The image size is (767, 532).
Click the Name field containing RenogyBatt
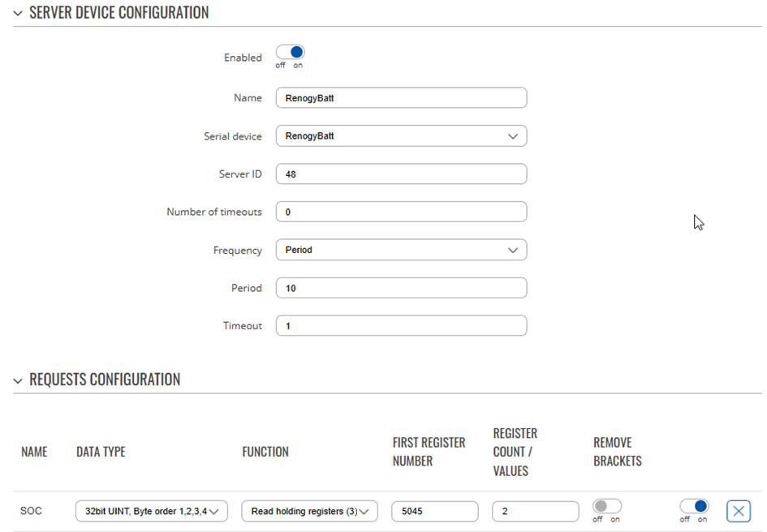401,98
